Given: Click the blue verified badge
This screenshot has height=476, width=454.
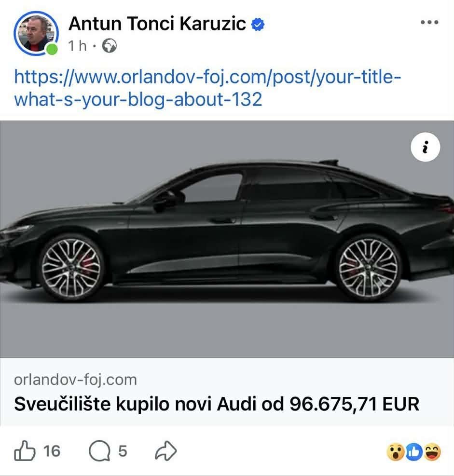Looking at the screenshot, I should (x=258, y=24).
